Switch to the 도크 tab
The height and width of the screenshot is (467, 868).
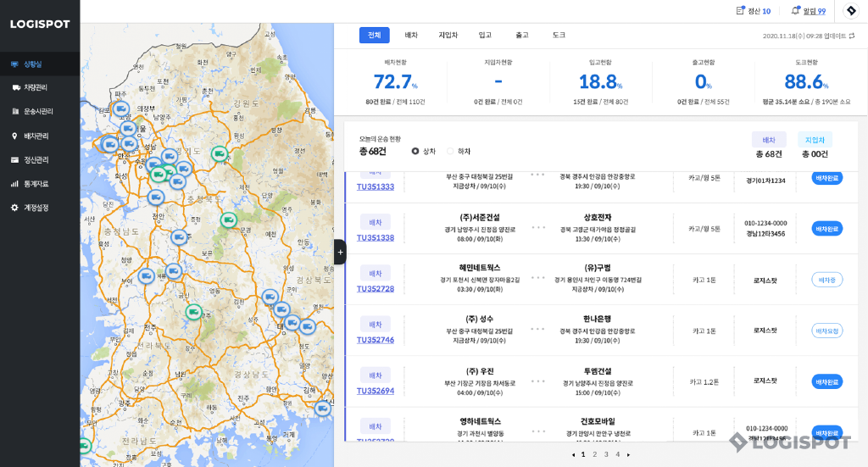(559, 36)
